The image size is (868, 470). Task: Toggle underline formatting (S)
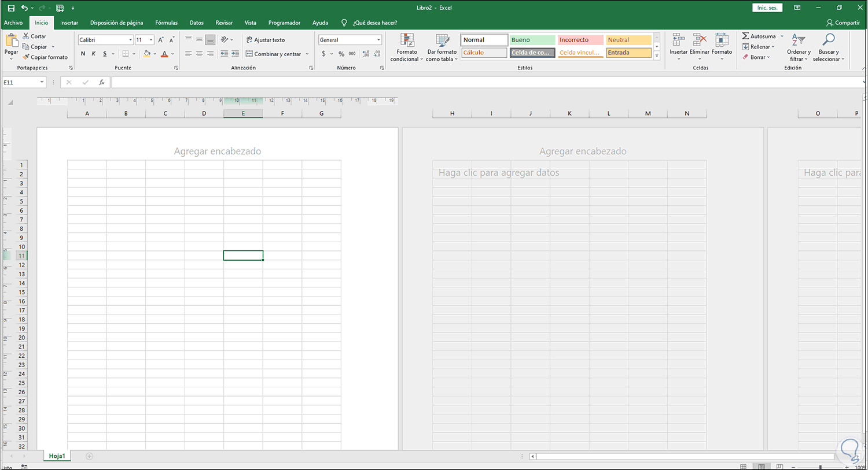pyautogui.click(x=105, y=54)
